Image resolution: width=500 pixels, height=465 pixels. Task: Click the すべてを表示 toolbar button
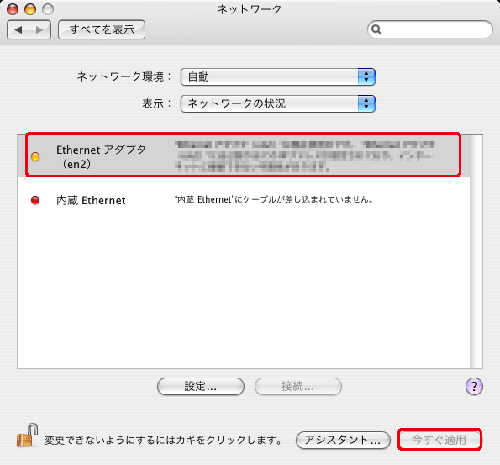102,30
